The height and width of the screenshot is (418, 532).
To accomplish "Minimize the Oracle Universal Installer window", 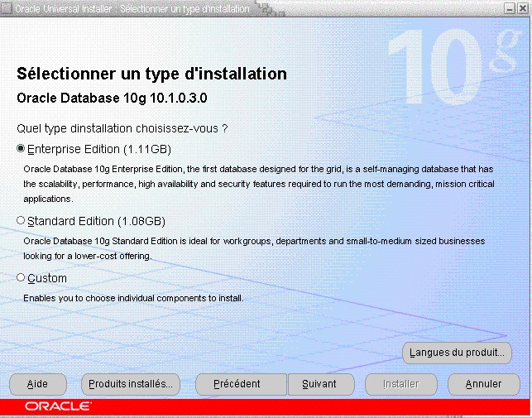I will (510, 7).
